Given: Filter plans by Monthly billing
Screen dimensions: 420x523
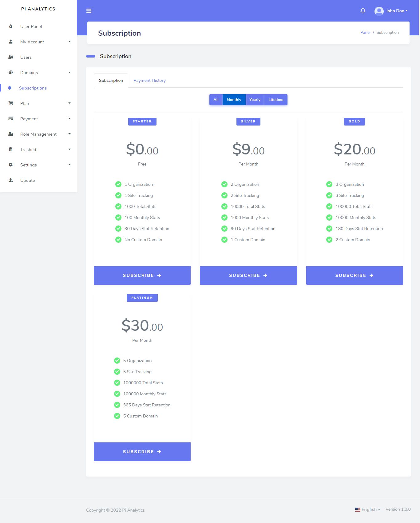Looking at the screenshot, I should tap(234, 100).
